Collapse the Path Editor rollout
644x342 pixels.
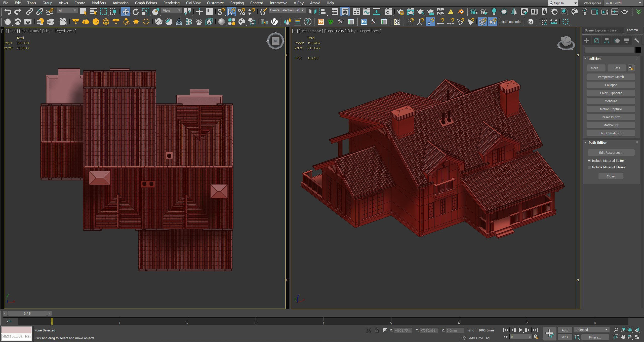[x=597, y=142]
